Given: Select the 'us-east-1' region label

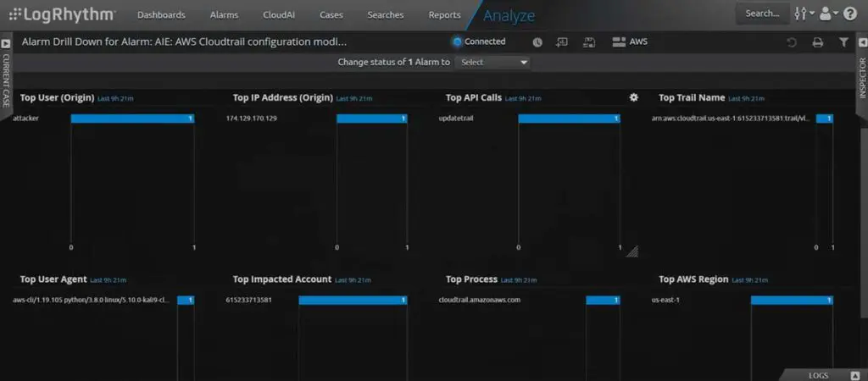Looking at the screenshot, I should 665,300.
